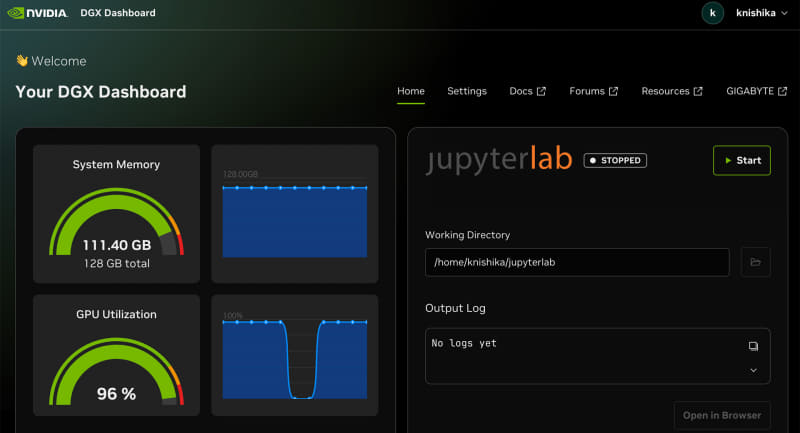
Task: Open the Forums external link
Action: (x=593, y=91)
